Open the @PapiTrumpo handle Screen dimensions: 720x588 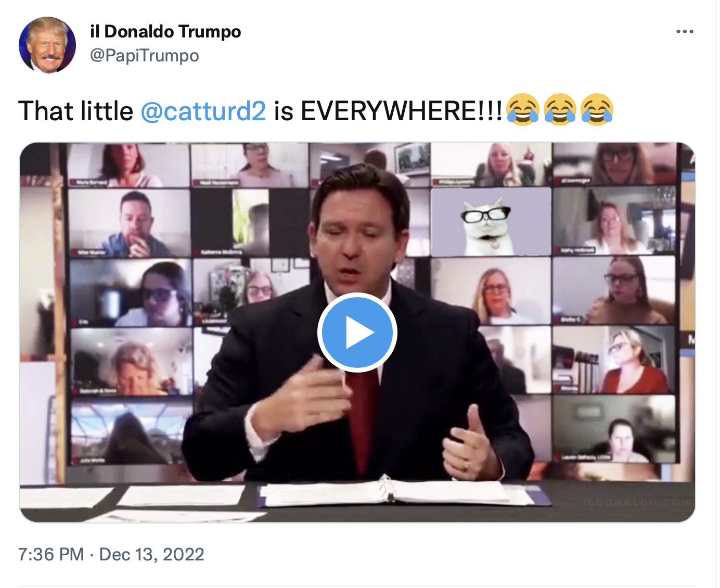click(x=145, y=55)
